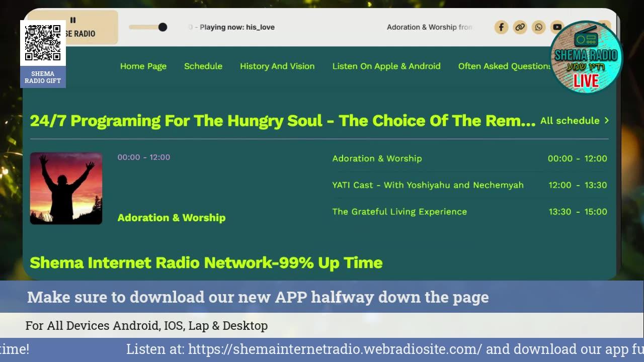Select The Grateful Living Experience entry
644x362 pixels.
click(x=469, y=212)
